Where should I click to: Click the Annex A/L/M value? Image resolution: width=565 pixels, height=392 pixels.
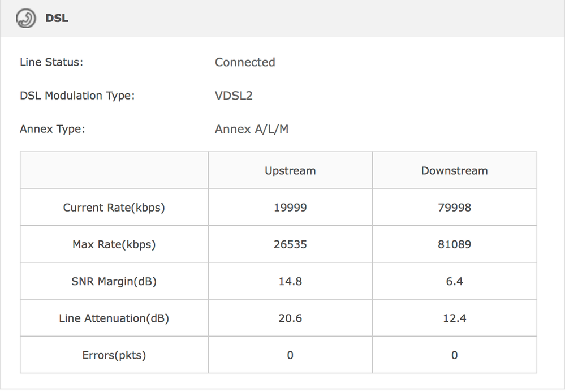pos(252,129)
